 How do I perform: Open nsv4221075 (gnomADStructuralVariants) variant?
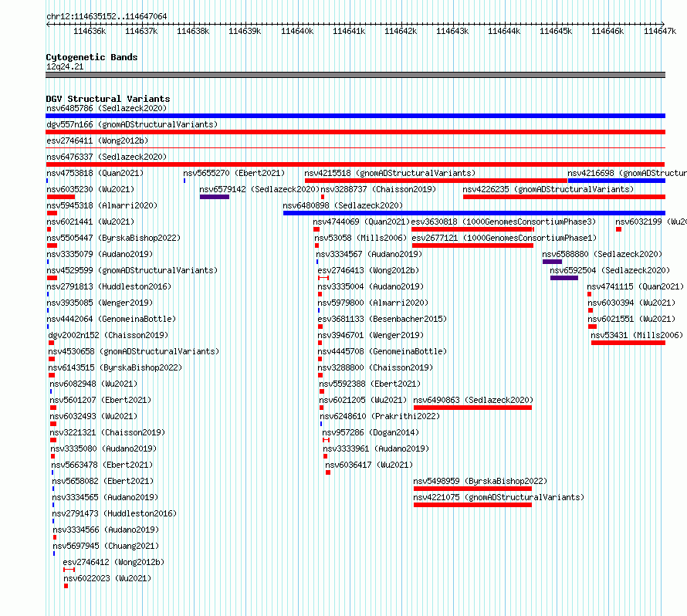[499, 497]
